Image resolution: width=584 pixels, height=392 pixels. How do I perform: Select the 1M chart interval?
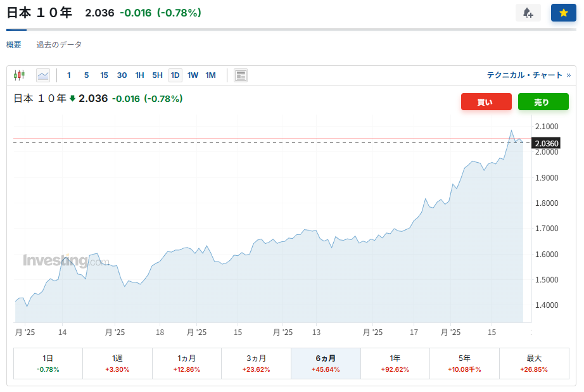pyautogui.click(x=210, y=75)
